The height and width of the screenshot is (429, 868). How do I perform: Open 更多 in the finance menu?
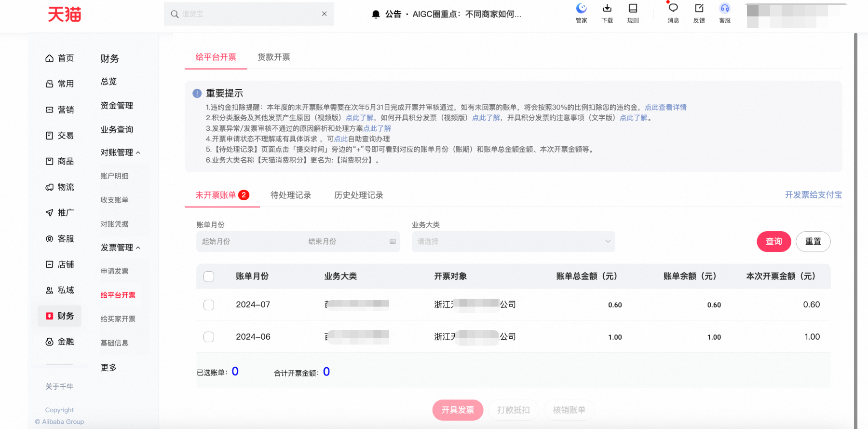coord(109,368)
